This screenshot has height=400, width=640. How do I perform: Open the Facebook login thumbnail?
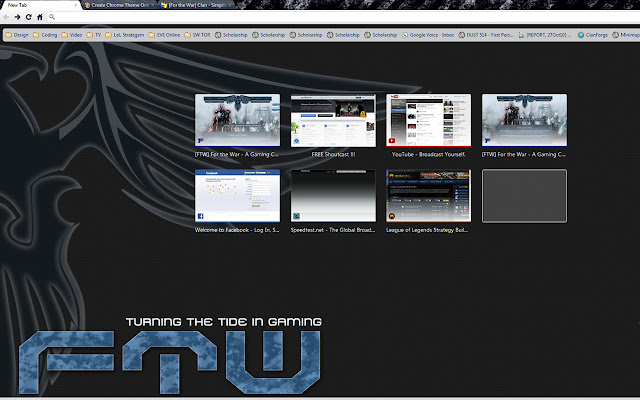pos(237,196)
